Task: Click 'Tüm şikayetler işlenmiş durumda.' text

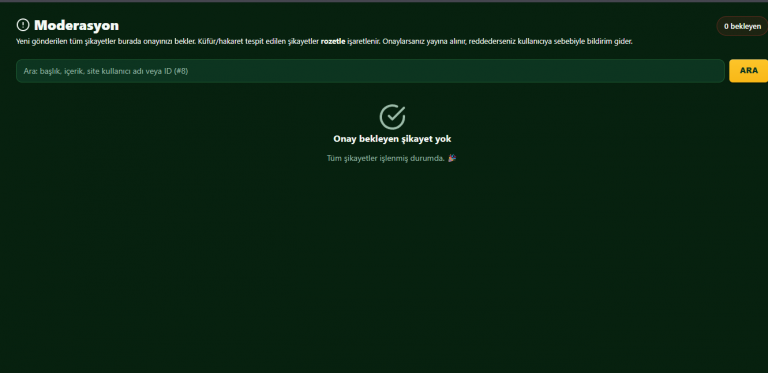Action: [386, 158]
